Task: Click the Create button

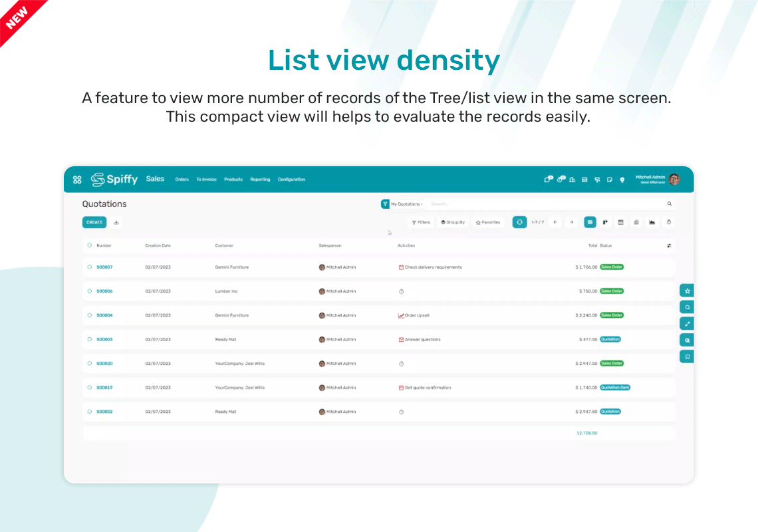Action: pyautogui.click(x=94, y=222)
